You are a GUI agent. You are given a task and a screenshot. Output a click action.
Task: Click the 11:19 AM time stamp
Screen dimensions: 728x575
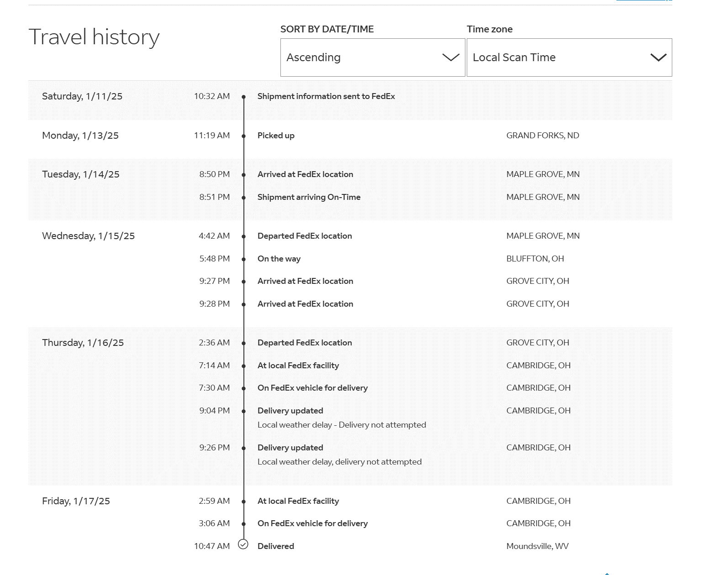(x=212, y=136)
